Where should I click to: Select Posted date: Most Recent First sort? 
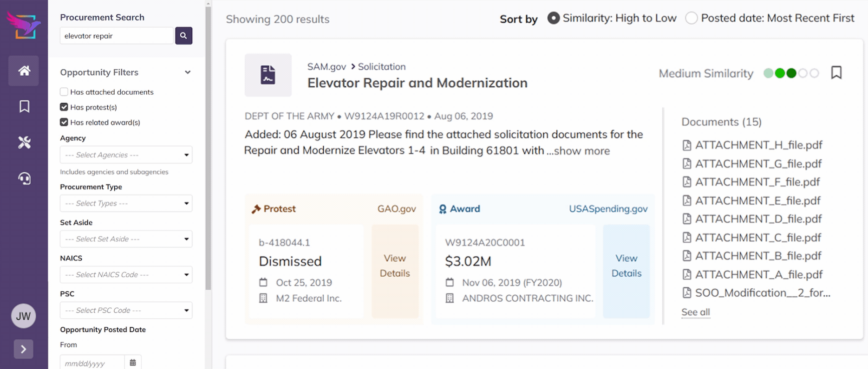tap(691, 18)
